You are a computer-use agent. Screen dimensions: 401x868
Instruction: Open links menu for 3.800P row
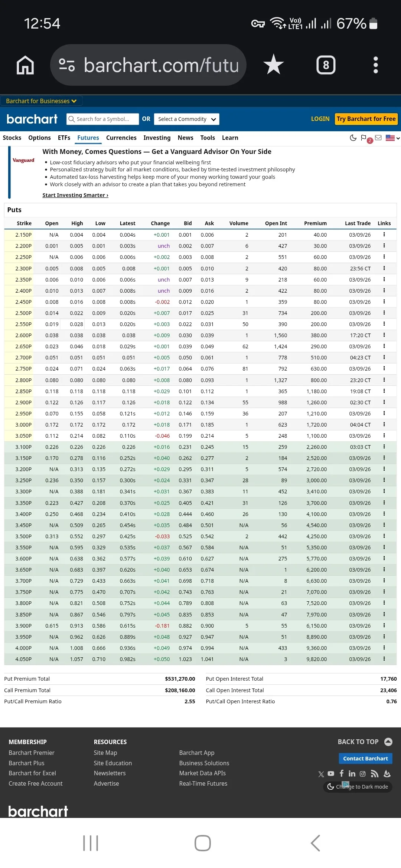click(384, 603)
